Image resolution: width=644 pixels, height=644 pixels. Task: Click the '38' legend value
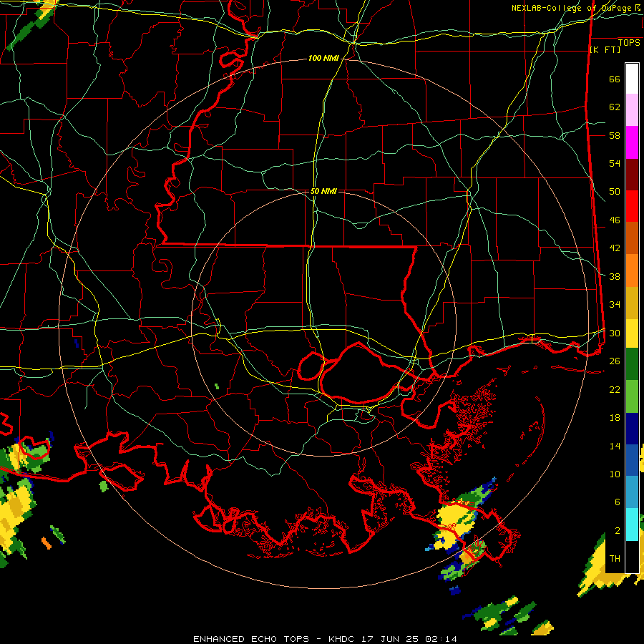pyautogui.click(x=615, y=277)
